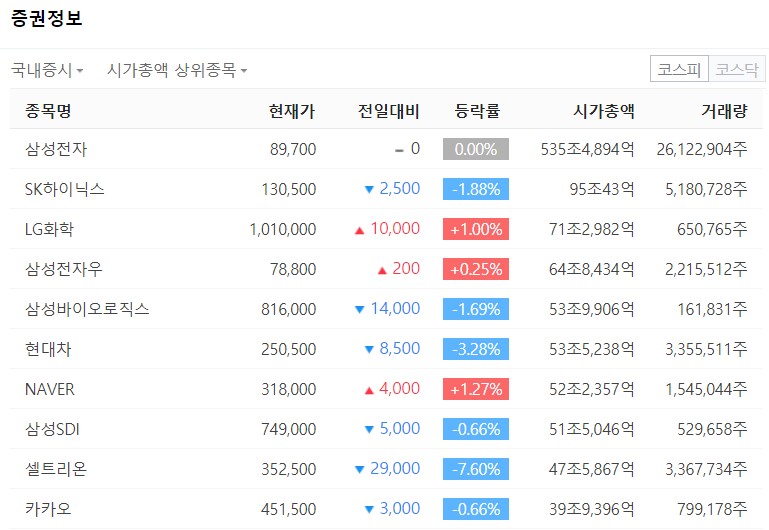Click the price 451,500
The image size is (769, 530).
[x=288, y=509]
